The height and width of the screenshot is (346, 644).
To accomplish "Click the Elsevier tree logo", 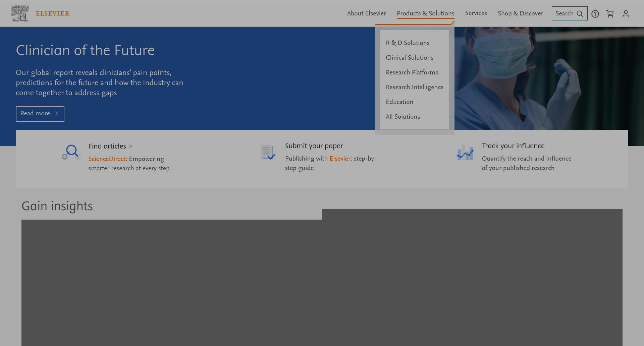I will pos(19,13).
